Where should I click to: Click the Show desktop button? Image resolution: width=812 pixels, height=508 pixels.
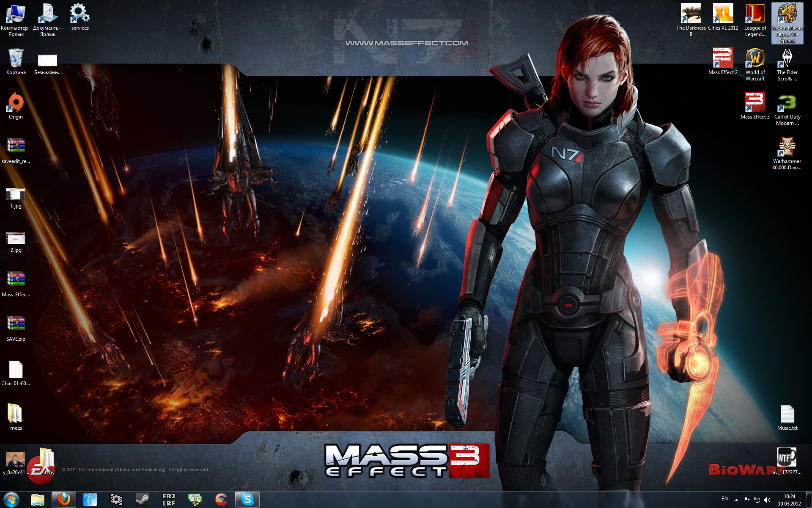pos(809,500)
